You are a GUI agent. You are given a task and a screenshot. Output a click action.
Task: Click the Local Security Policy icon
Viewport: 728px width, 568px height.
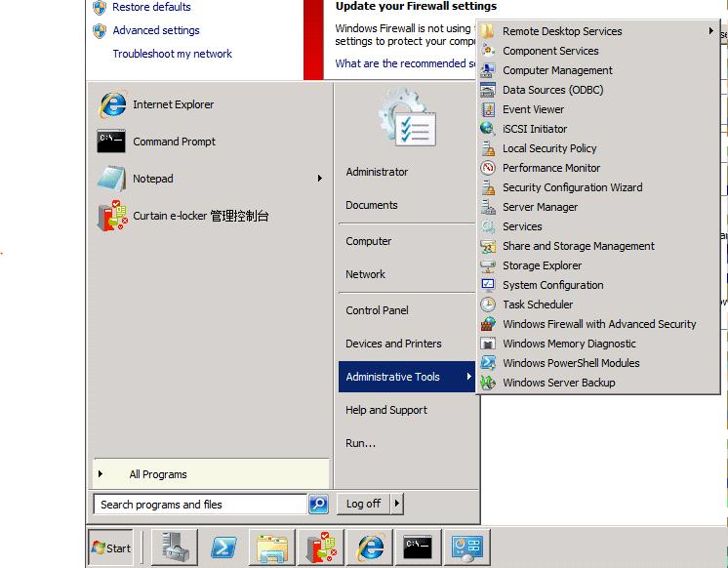(488, 148)
